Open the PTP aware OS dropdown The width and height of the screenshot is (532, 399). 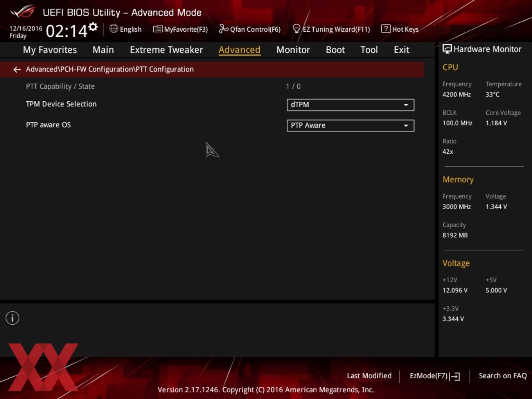pyautogui.click(x=350, y=126)
